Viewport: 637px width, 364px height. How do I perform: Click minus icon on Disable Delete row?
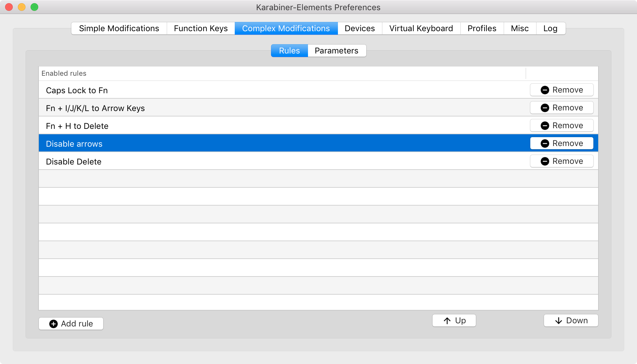(x=545, y=161)
